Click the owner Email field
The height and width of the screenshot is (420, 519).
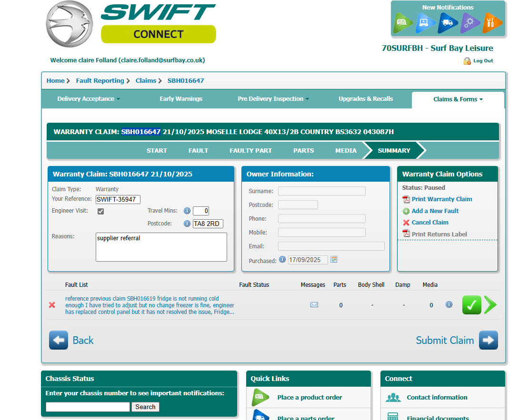point(331,246)
